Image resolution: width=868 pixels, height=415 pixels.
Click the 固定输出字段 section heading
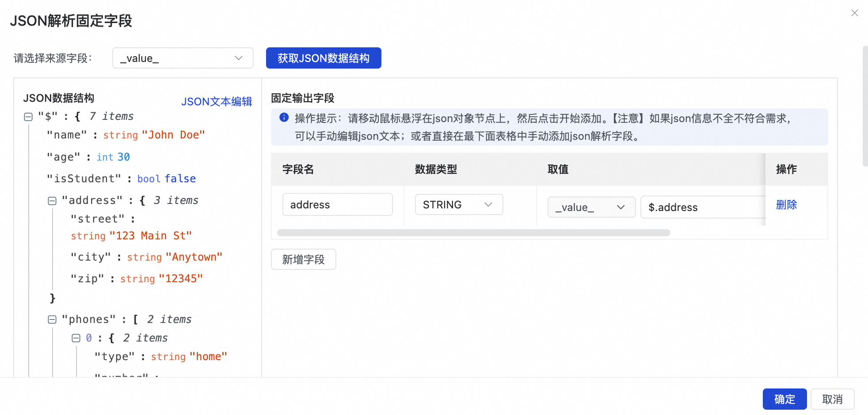click(x=303, y=98)
